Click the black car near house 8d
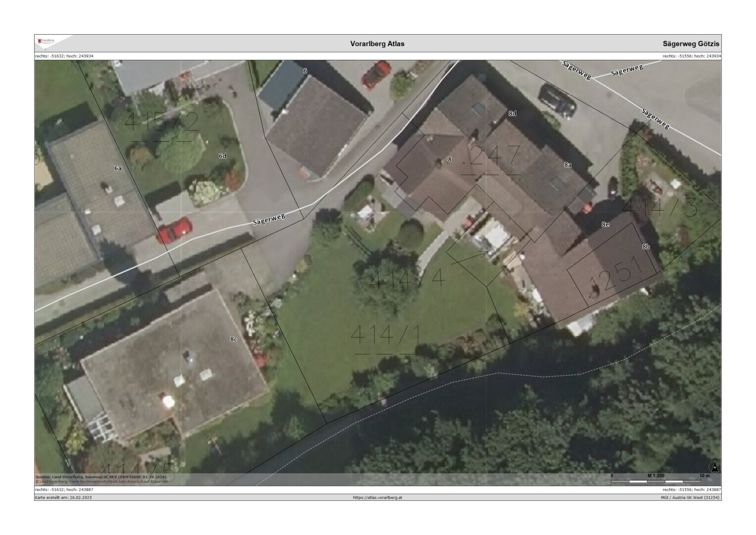This screenshot has width=756, height=535. click(557, 100)
